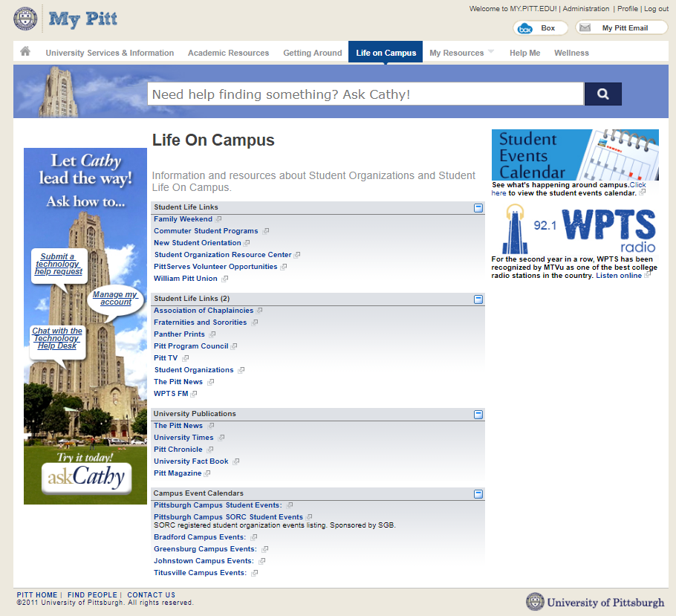Image resolution: width=676 pixels, height=616 pixels.
Task: Open University Times link
Action: (183, 438)
